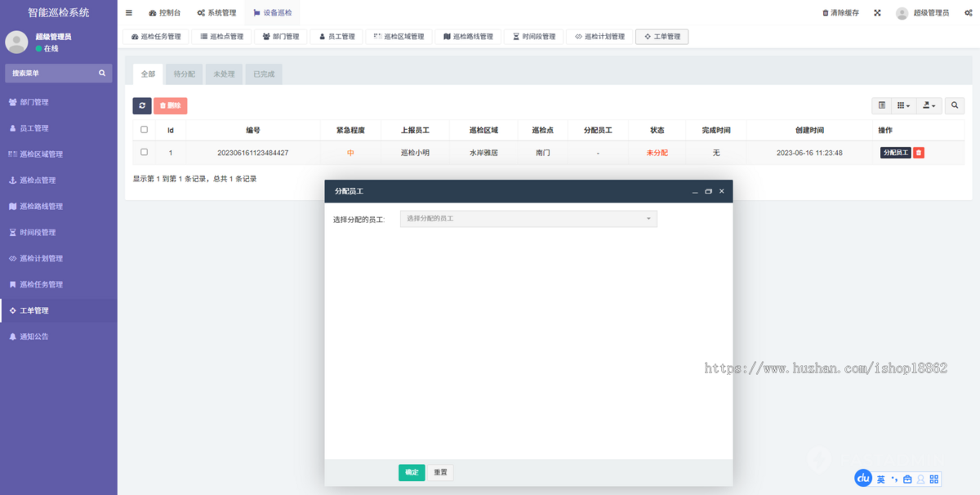Click the magnifier icon in 搜索菜单 sidebar search

101,73
